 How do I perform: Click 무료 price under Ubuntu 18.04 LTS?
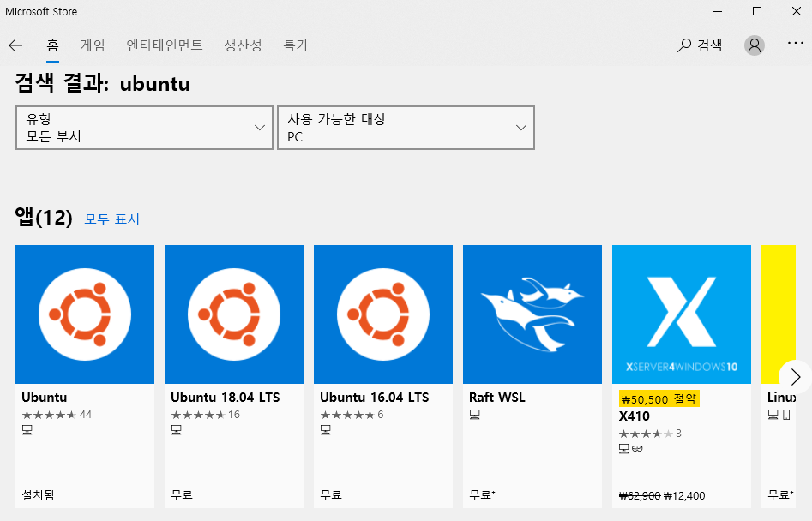pyautogui.click(x=182, y=495)
